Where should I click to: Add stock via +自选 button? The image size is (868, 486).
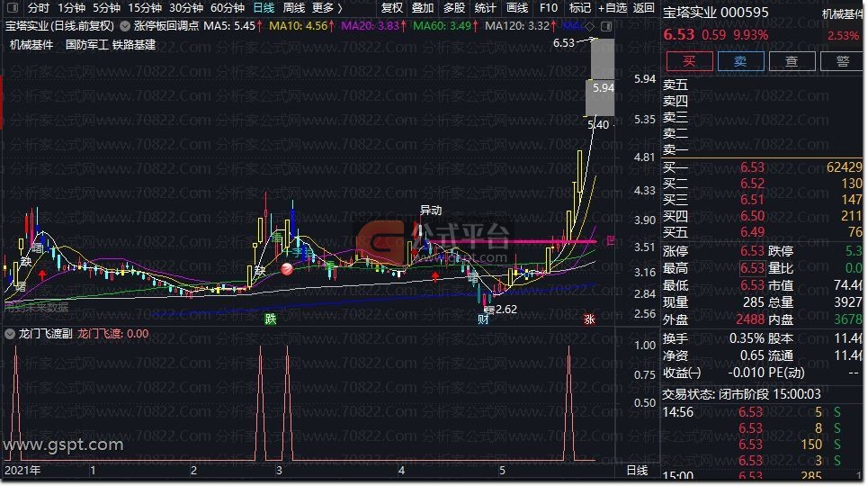613,8
